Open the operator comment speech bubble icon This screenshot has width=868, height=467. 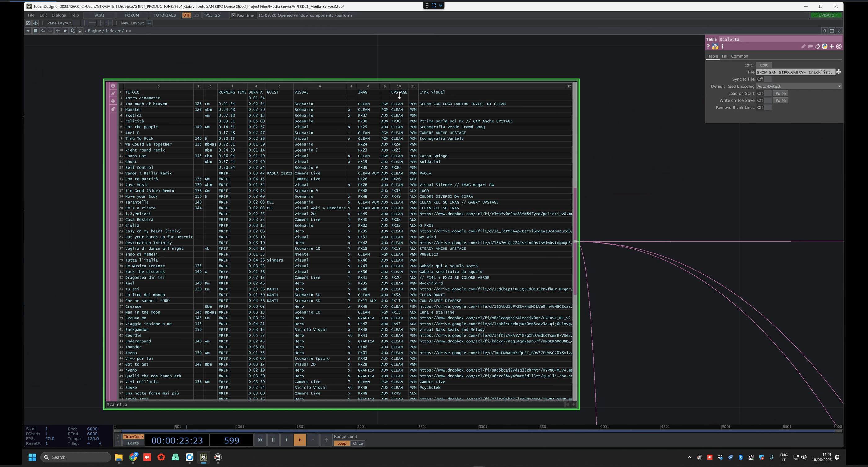click(x=810, y=46)
